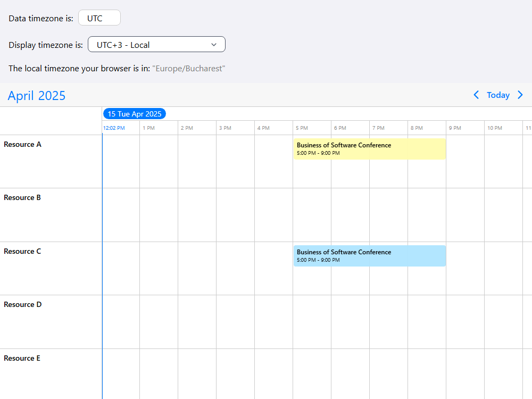
Task: Click the 8 PM time header
Action: (x=417, y=128)
